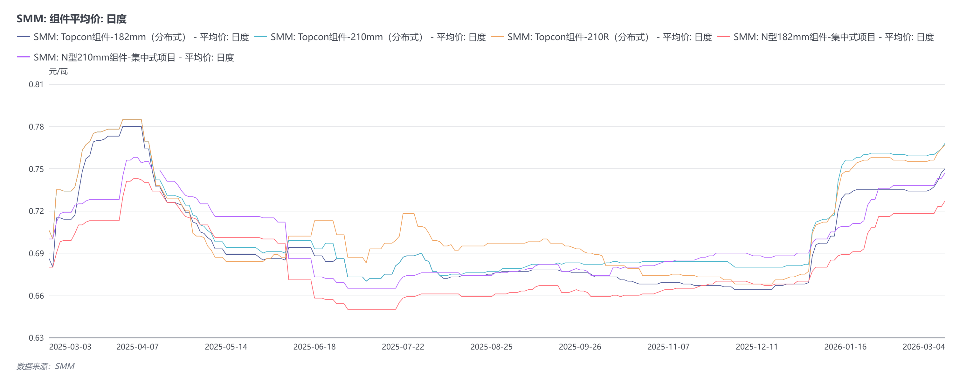Image resolution: width=980 pixels, height=382 pixels.
Task: Click the orange 210R legend line marker
Action: pyautogui.click(x=497, y=37)
